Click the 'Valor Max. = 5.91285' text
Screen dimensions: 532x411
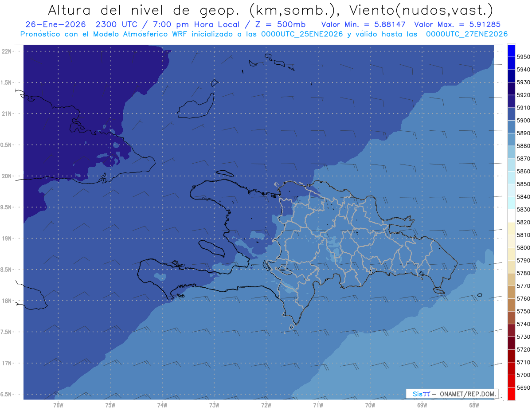(x=458, y=24)
